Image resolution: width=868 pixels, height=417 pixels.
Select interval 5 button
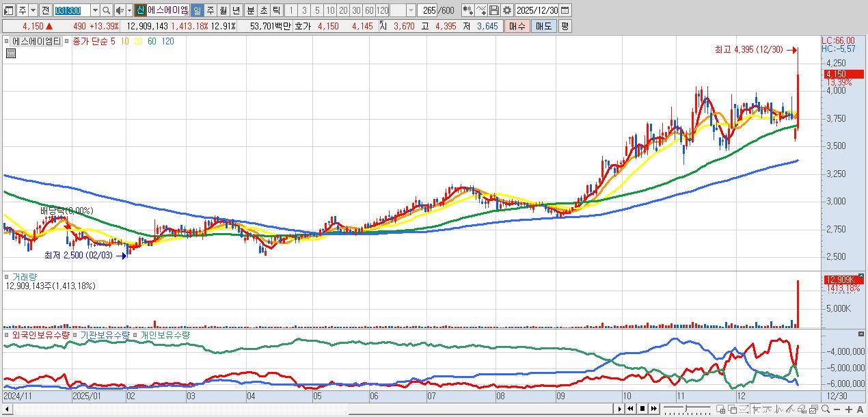click(x=318, y=10)
